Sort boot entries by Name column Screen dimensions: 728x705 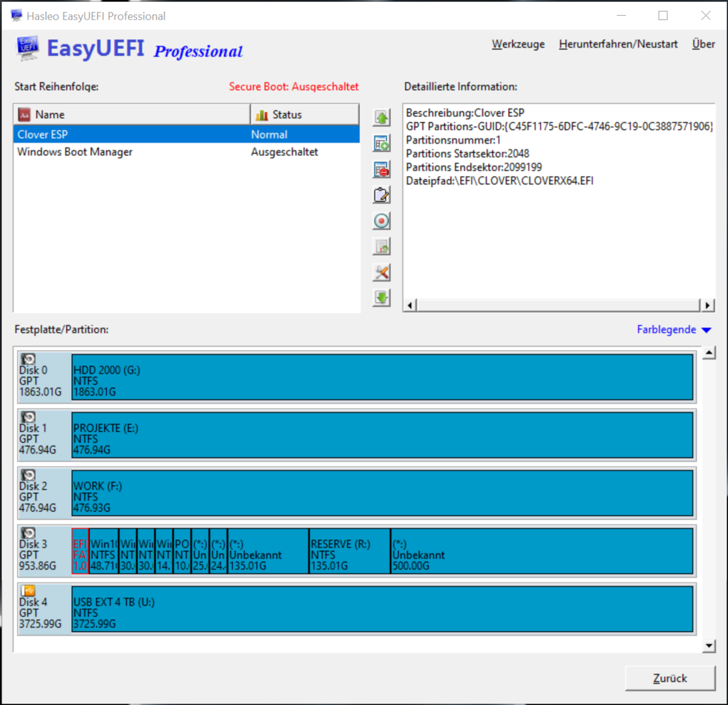132,115
